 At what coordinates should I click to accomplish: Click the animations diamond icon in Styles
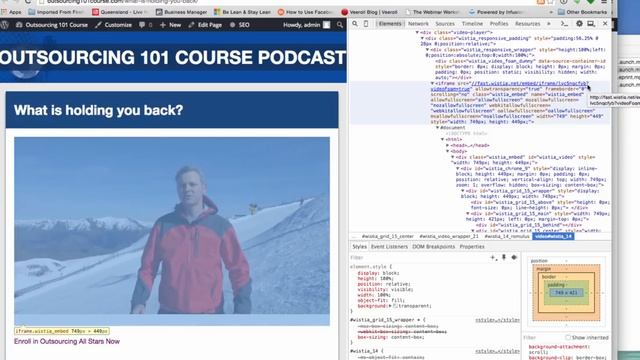[514, 258]
